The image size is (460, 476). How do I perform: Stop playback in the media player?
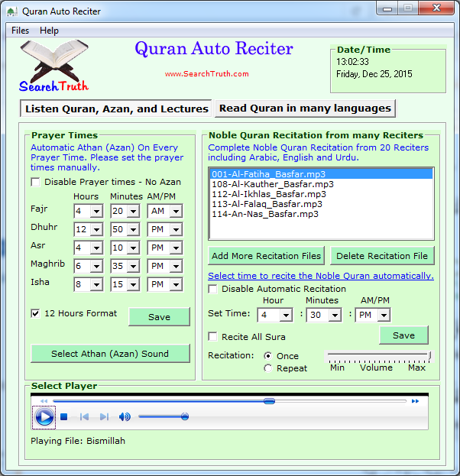[x=63, y=417]
